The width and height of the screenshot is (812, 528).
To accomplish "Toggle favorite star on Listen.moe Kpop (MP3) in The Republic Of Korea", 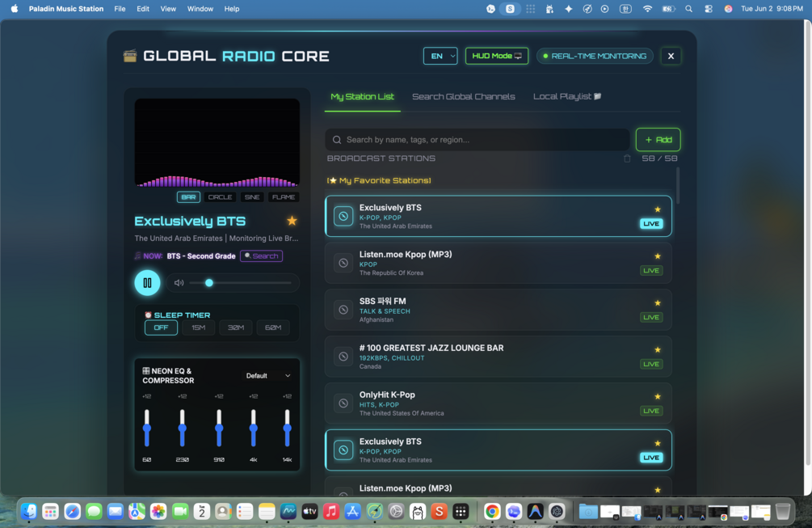I will coord(658,256).
